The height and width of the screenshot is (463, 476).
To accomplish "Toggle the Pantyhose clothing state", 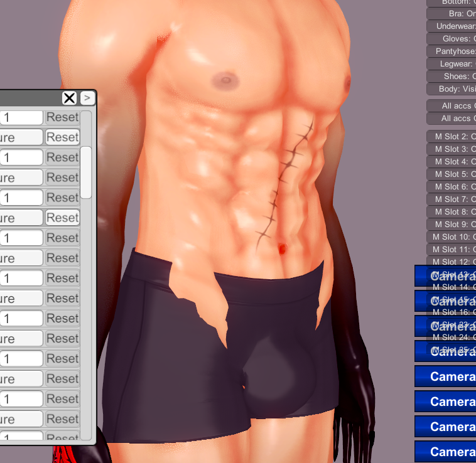I will pyautogui.click(x=452, y=51).
